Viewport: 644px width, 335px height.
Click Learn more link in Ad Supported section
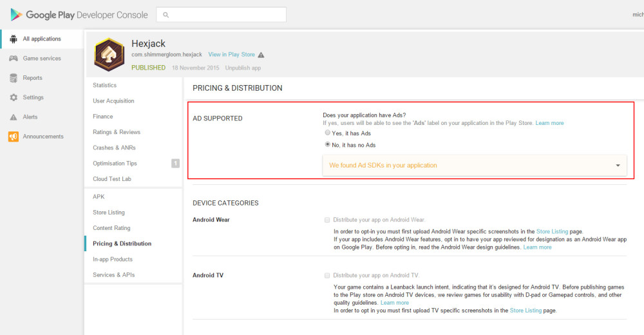pyautogui.click(x=549, y=123)
